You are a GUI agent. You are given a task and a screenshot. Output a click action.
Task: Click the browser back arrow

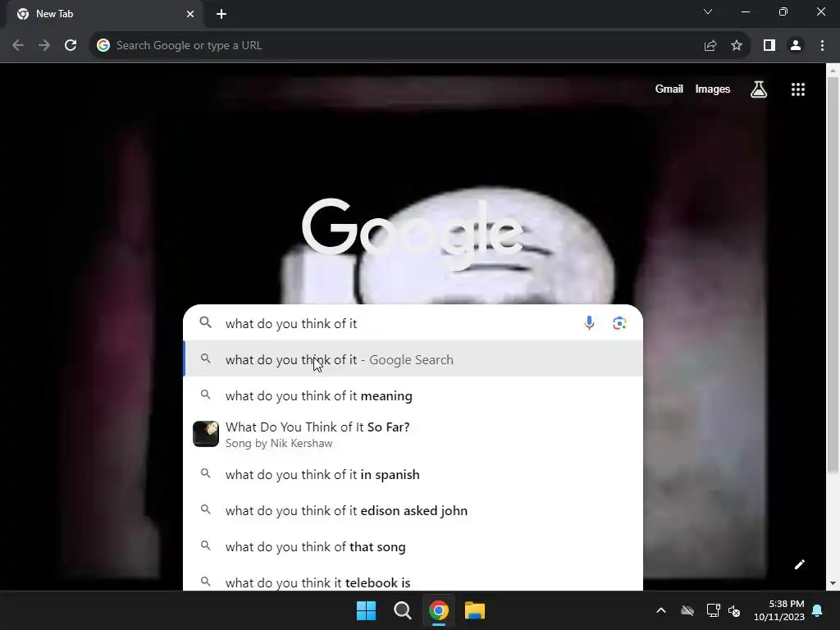[18, 46]
